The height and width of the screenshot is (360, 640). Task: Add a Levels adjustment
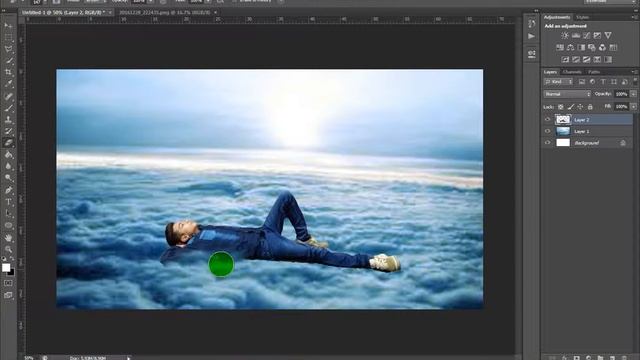pos(576,36)
